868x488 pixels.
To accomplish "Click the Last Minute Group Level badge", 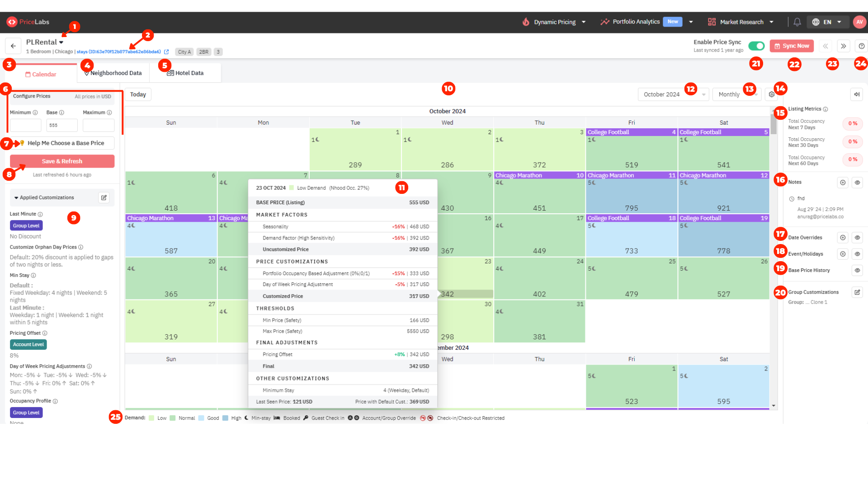I will [x=26, y=225].
